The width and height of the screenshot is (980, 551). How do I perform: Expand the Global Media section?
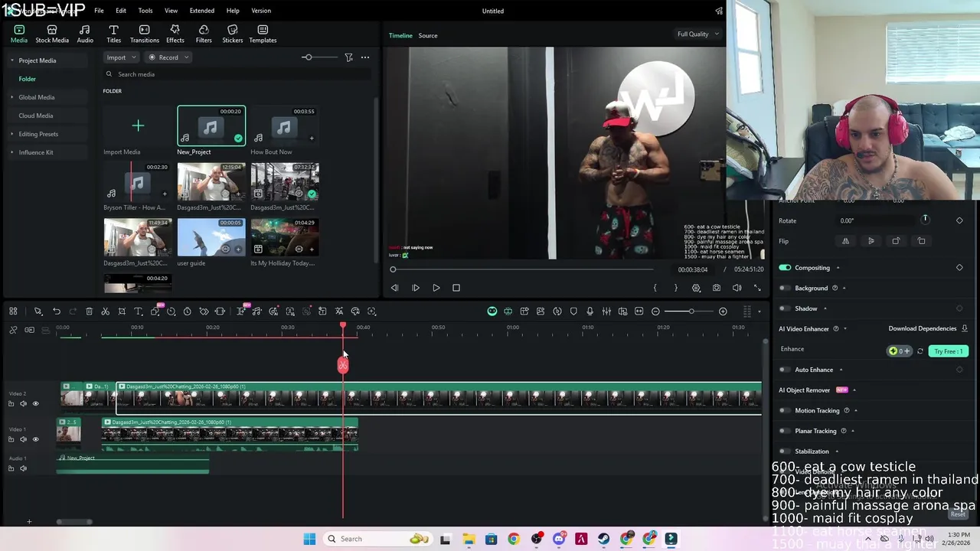pos(11,97)
